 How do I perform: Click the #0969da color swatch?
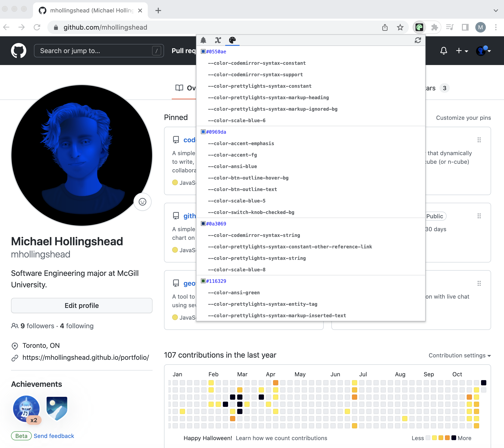203,132
